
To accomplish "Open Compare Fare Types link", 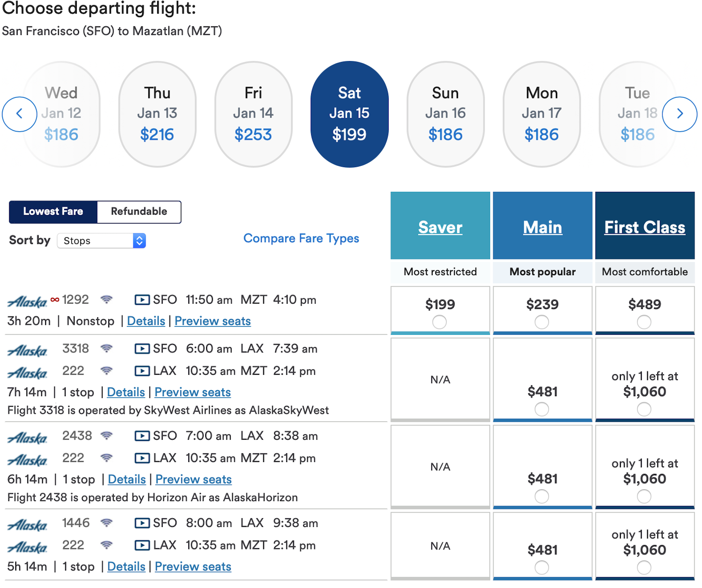I will click(301, 238).
